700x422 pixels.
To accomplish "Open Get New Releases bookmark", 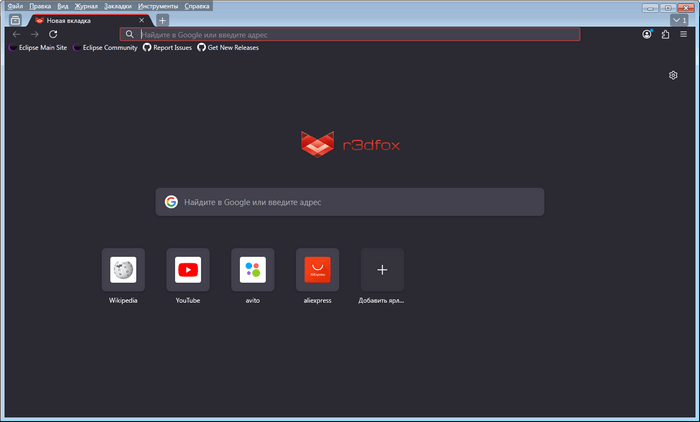I will click(228, 47).
